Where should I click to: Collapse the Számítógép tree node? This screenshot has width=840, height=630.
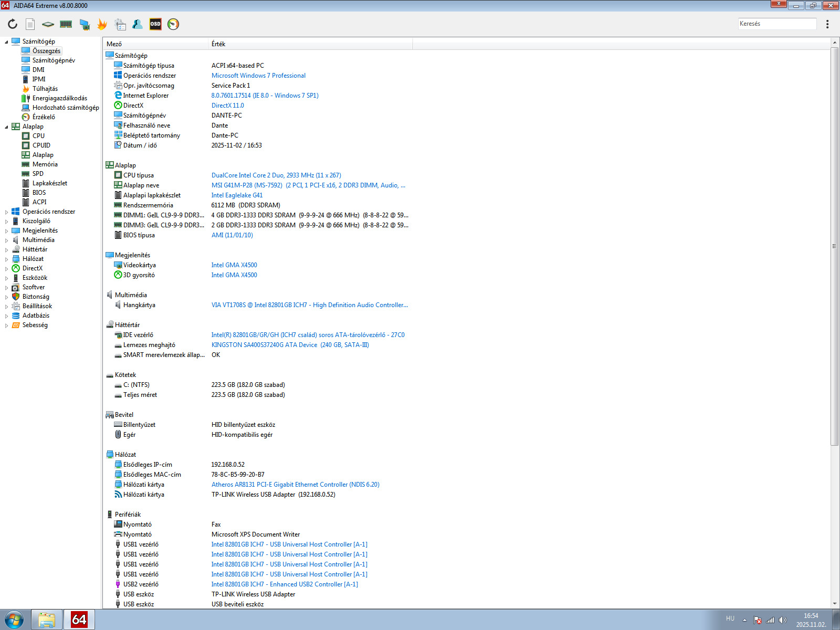[6, 41]
